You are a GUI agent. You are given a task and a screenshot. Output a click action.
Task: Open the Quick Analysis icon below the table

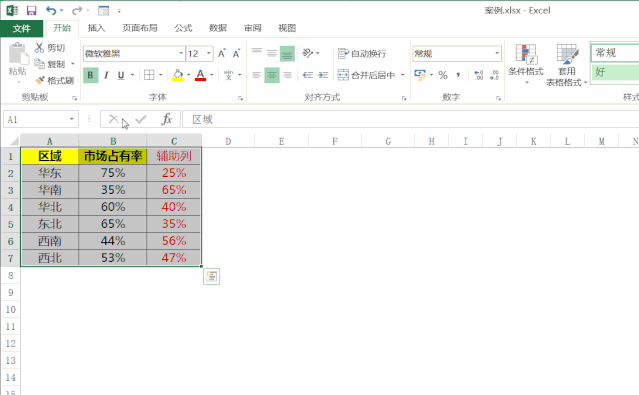pyautogui.click(x=212, y=276)
